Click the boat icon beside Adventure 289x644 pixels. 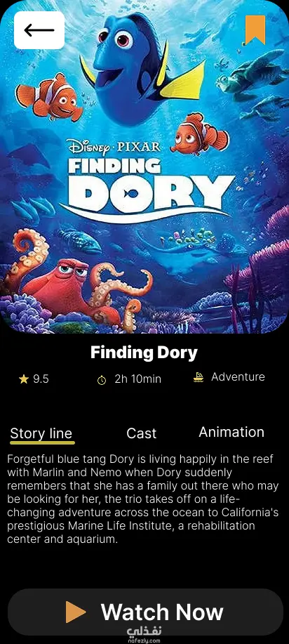199,377
